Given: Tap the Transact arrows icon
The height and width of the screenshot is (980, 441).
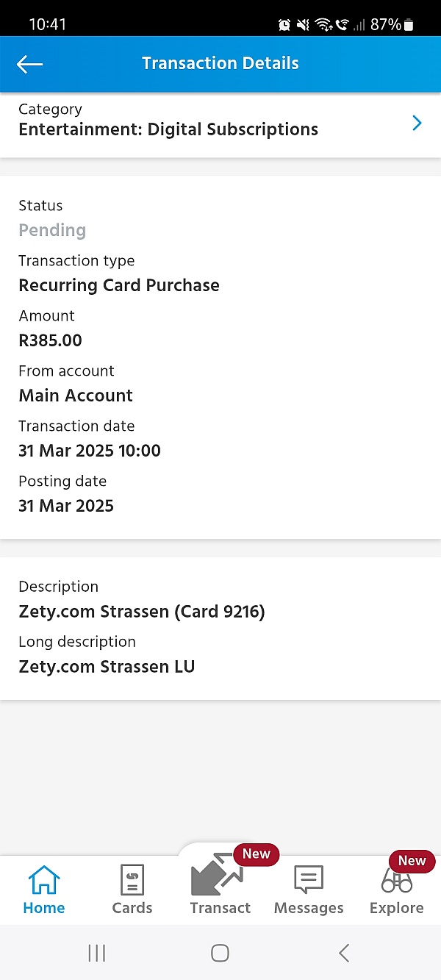Looking at the screenshot, I should point(215,876).
